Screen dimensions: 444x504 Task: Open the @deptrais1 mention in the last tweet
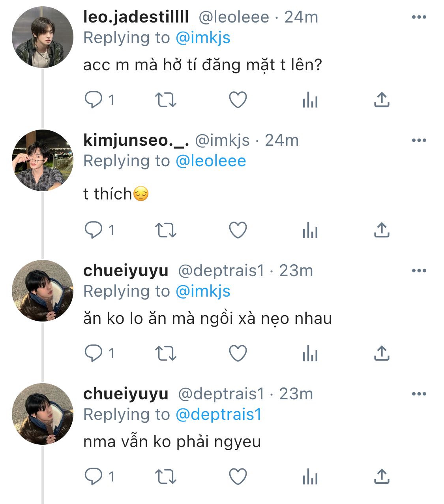[218, 415]
